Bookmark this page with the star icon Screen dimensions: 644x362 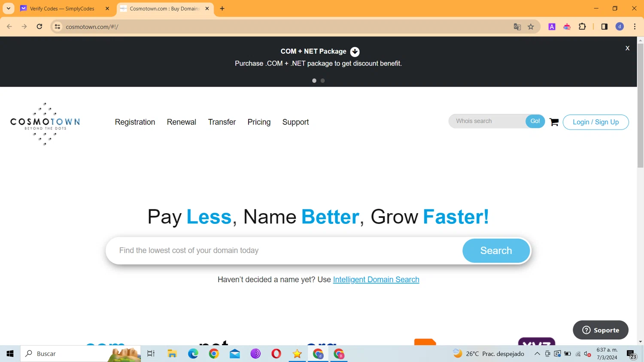(x=531, y=27)
